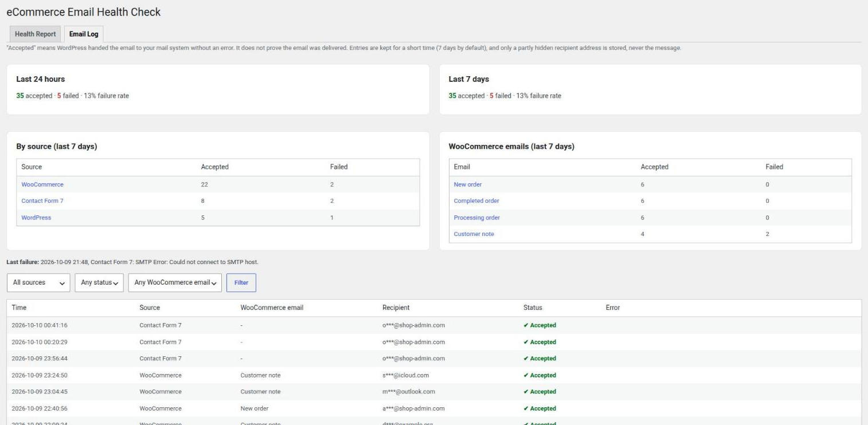This screenshot has width=868, height=425.
Task: Click the WooCommerce email column header in log
Action: point(272,308)
